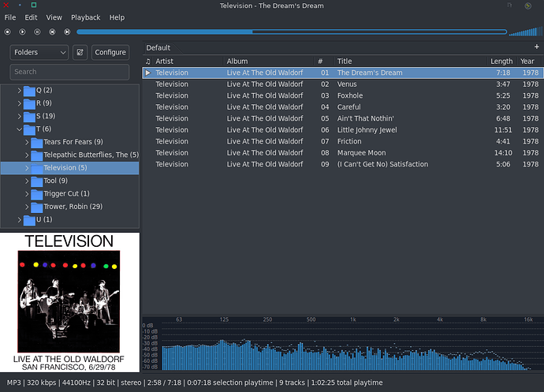Click the seek bar to change position
The image size is (544, 392).
[x=315, y=32]
